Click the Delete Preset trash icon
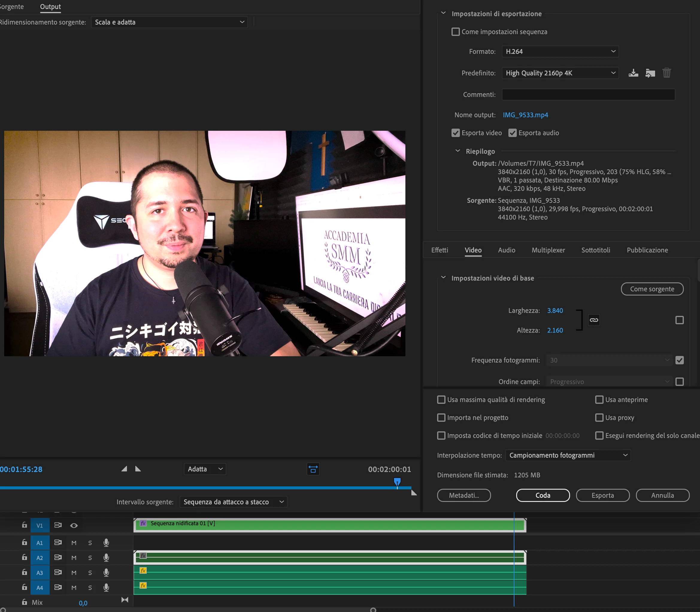The height and width of the screenshot is (612, 700). (x=666, y=73)
